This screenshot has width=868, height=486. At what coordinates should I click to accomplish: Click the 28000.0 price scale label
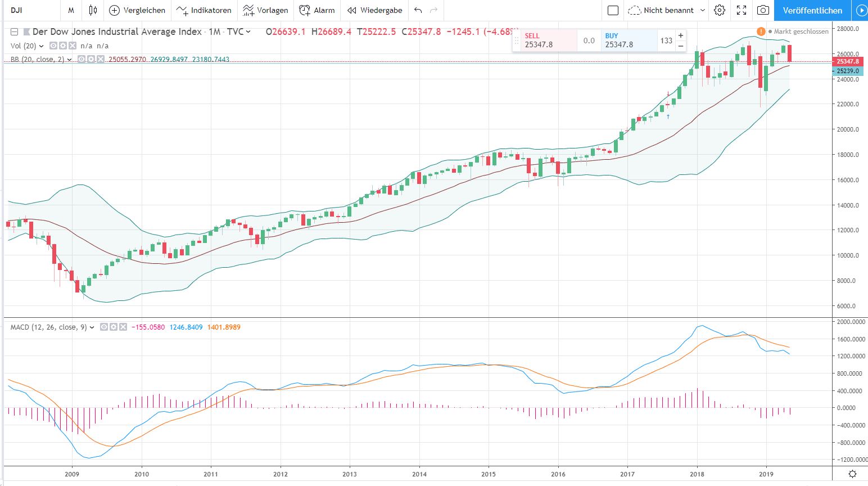pyautogui.click(x=848, y=29)
